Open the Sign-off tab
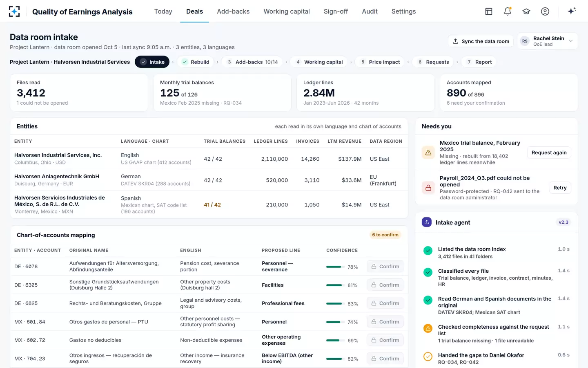The width and height of the screenshot is (588, 368). pos(336,11)
